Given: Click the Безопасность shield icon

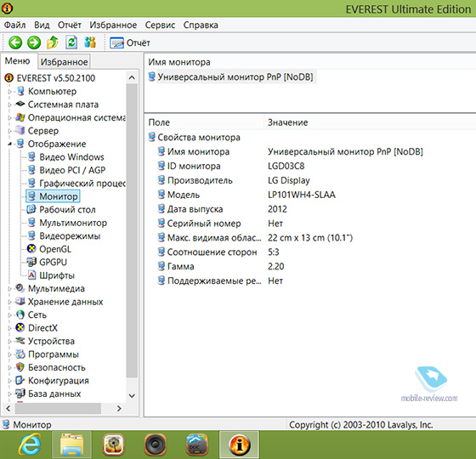Looking at the screenshot, I should [x=20, y=367].
